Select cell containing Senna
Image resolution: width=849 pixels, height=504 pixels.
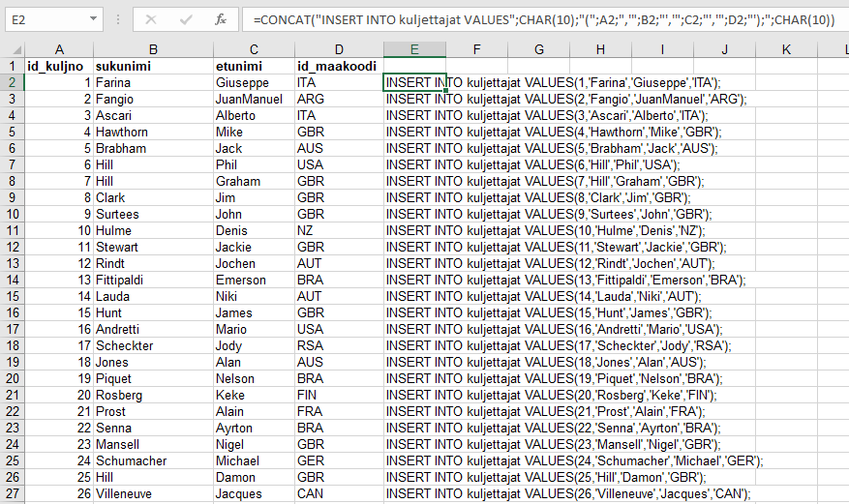coord(153,428)
